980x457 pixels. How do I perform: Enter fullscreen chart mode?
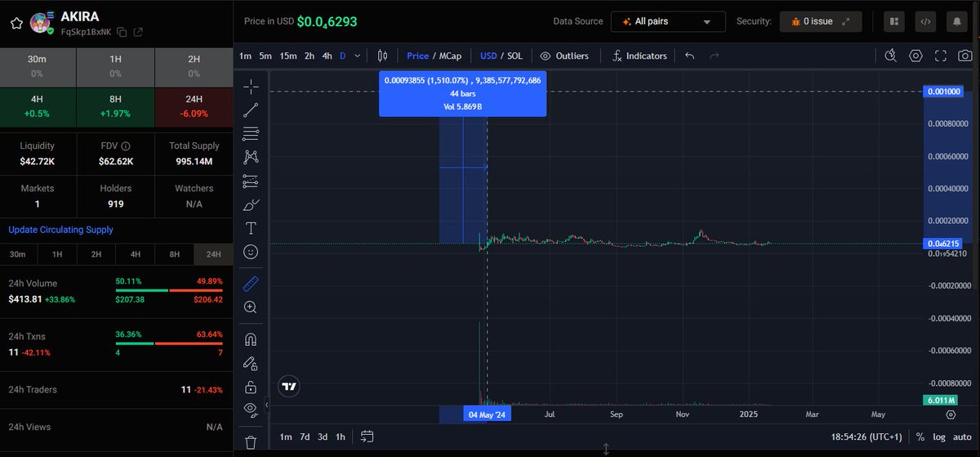tap(941, 56)
